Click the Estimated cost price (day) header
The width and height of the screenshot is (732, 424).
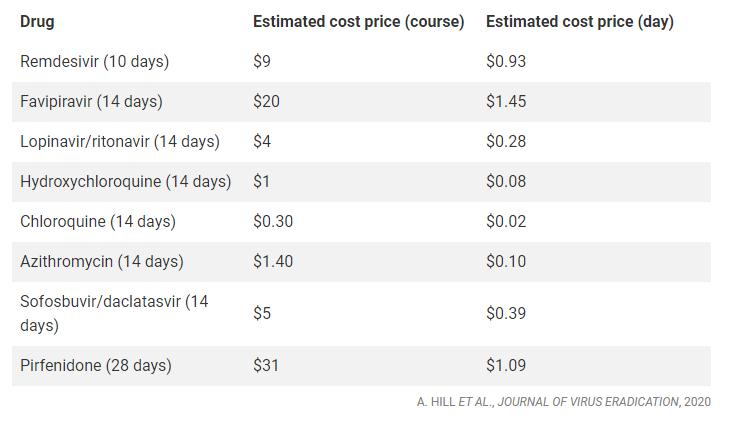(579, 21)
